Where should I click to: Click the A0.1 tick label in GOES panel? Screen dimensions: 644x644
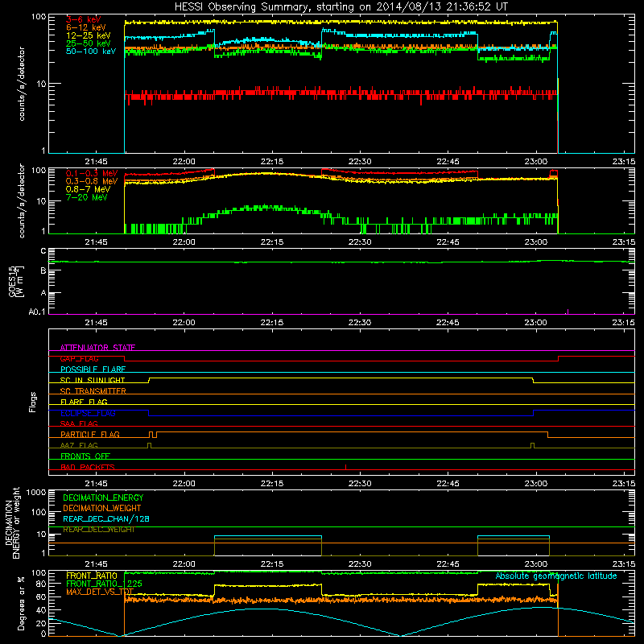click(x=37, y=312)
